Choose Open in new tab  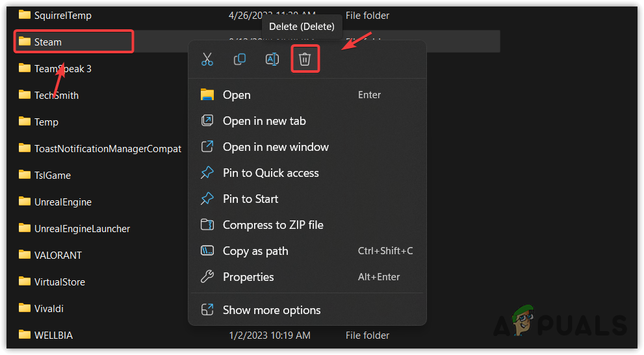pyautogui.click(x=264, y=121)
